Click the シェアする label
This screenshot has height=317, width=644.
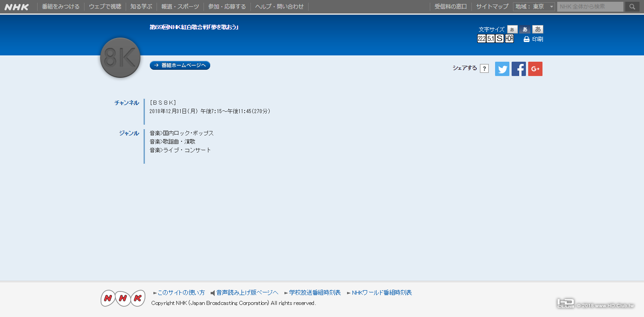465,68
